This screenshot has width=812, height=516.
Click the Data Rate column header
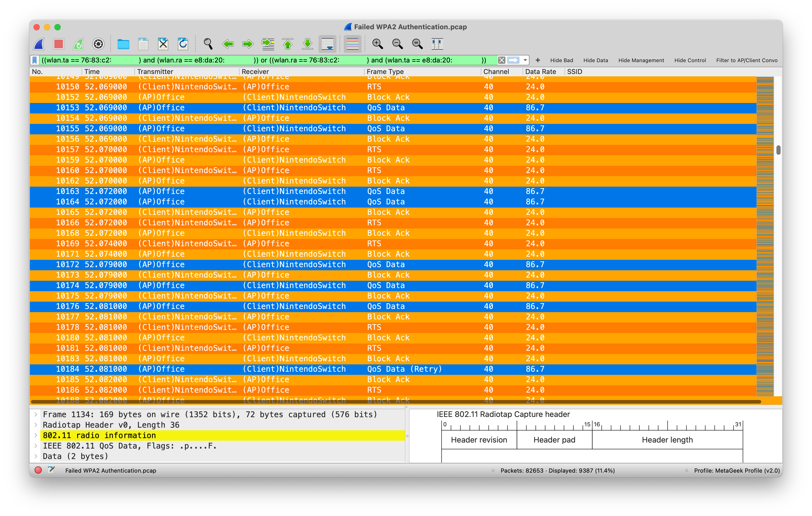pos(540,71)
